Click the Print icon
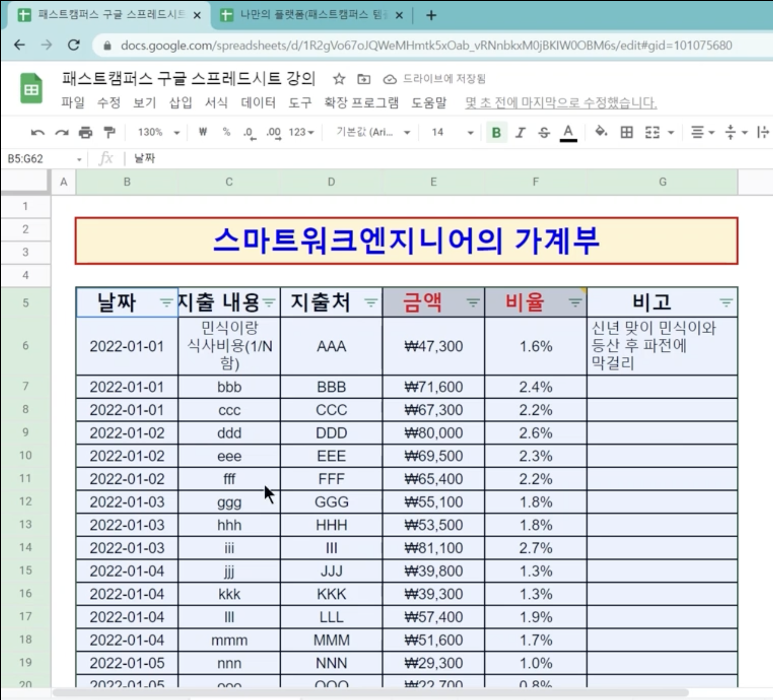This screenshot has height=700, width=773. point(85,132)
